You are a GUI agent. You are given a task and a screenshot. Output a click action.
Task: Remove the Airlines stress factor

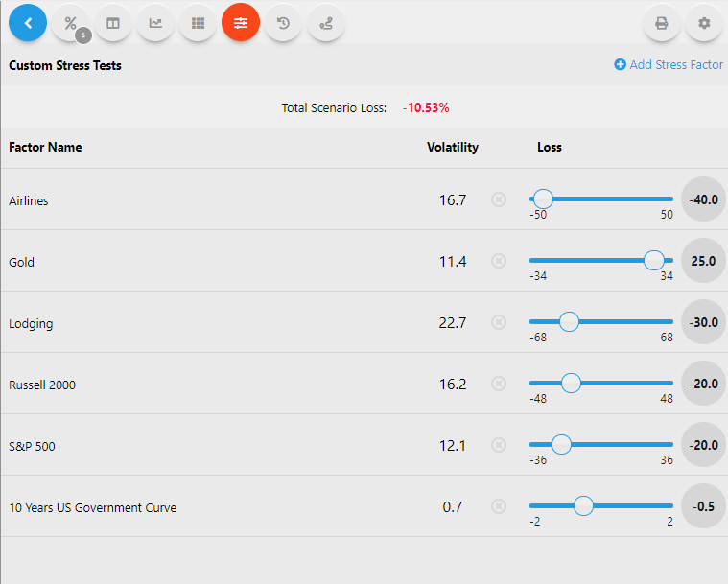pyautogui.click(x=499, y=199)
